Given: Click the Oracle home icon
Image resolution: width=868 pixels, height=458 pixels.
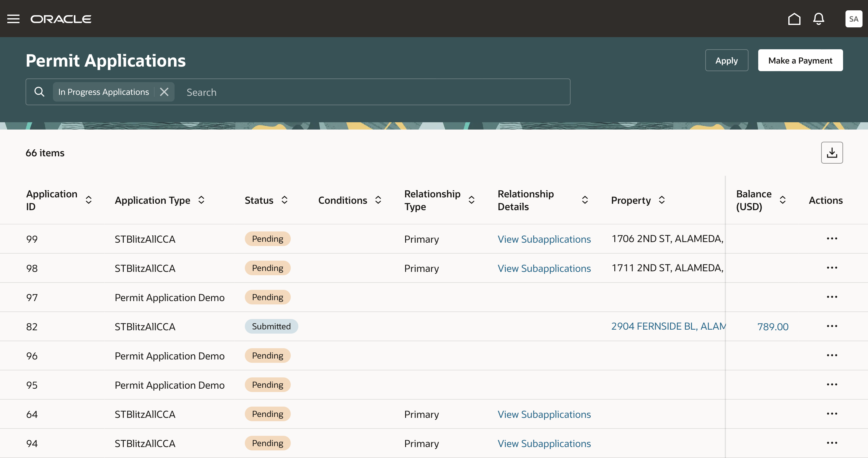Looking at the screenshot, I should coord(794,18).
